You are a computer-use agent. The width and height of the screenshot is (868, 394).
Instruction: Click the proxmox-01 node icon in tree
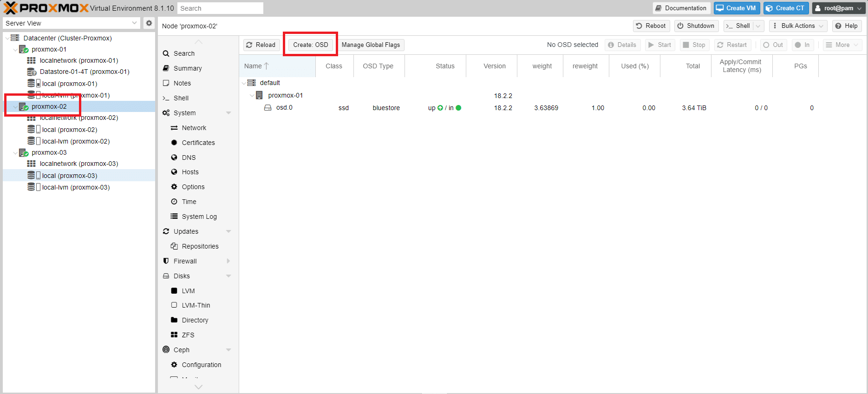(x=24, y=49)
